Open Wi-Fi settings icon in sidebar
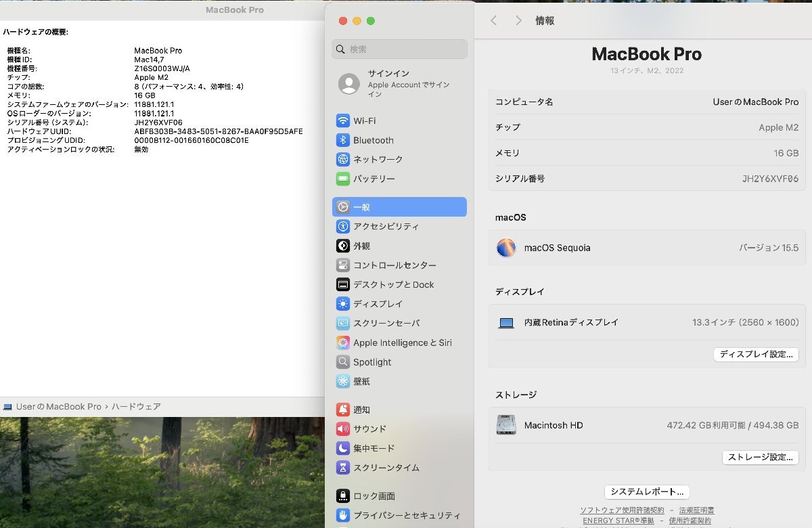 [x=343, y=120]
